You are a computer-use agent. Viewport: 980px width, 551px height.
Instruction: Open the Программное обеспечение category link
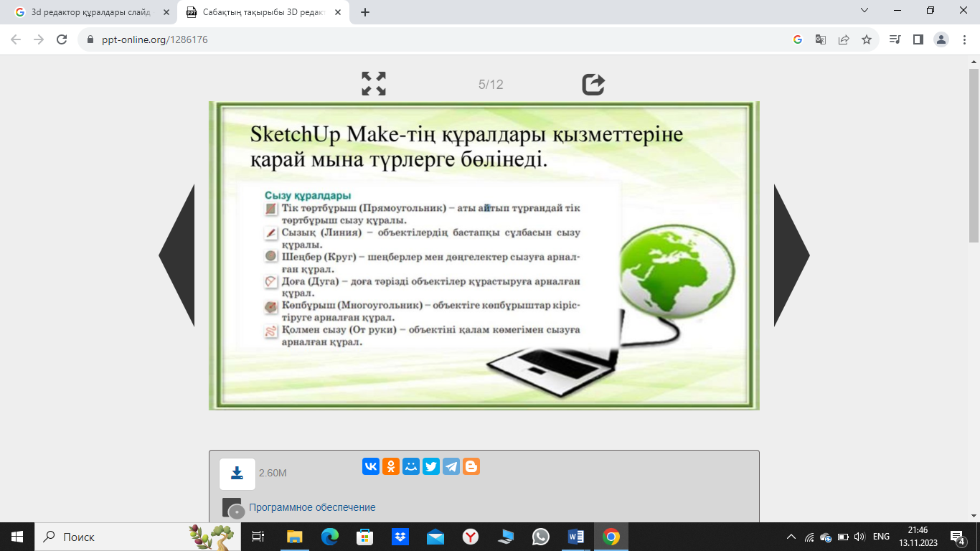click(312, 507)
